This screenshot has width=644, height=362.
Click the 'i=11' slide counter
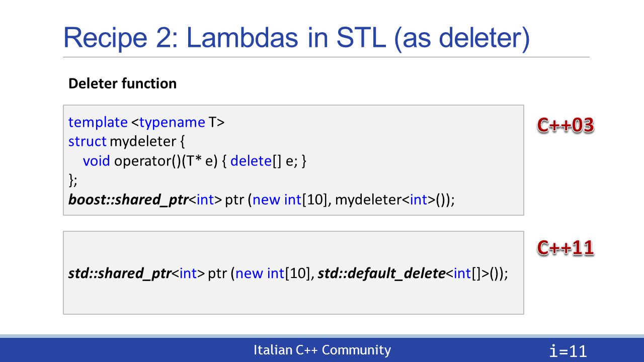coord(569,351)
